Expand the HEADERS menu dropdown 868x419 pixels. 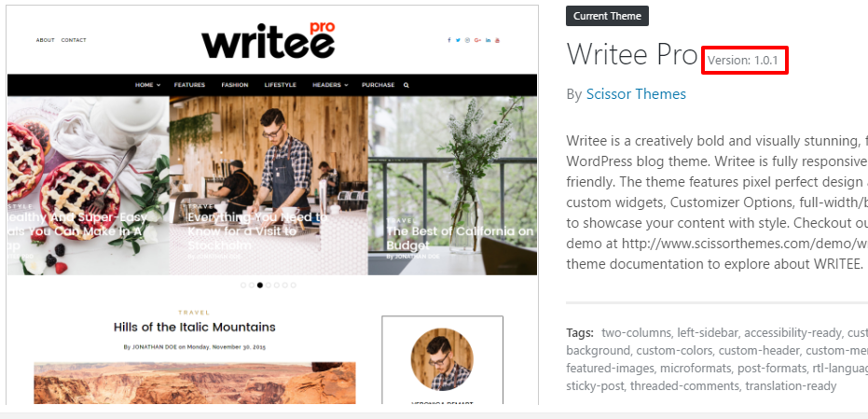click(330, 85)
